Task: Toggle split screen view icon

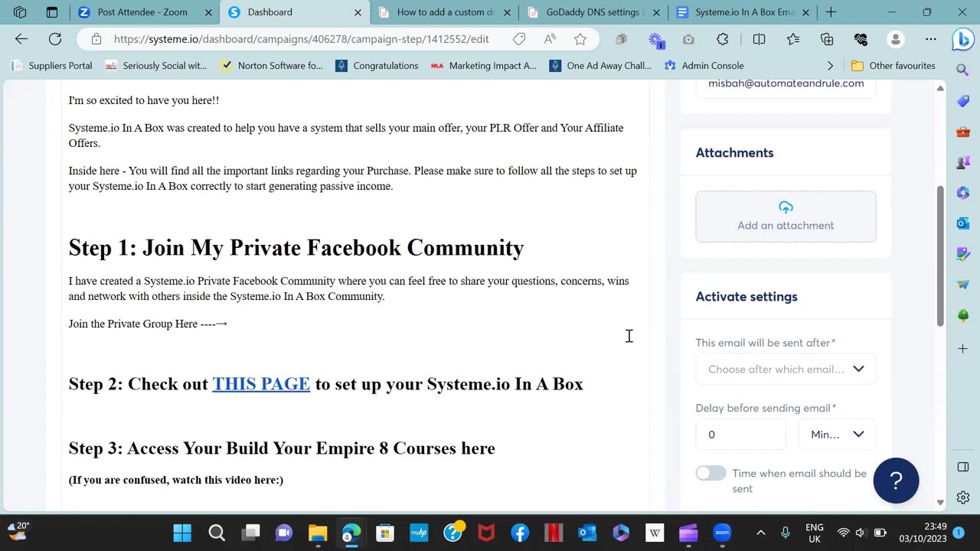Action: click(759, 39)
